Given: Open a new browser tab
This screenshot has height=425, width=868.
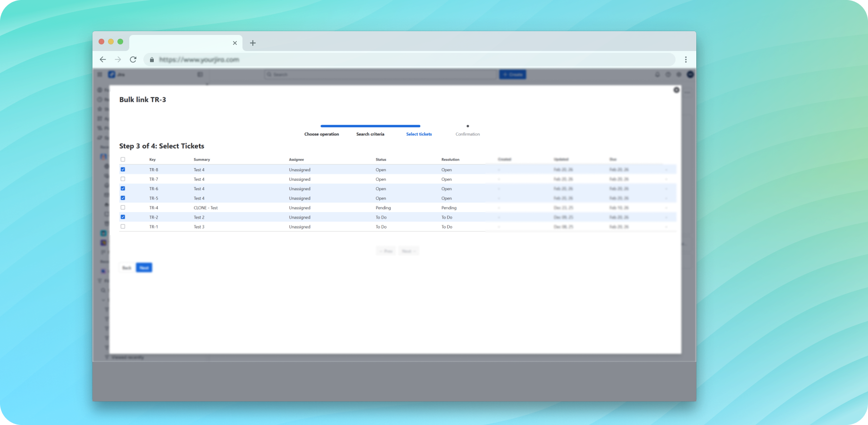Looking at the screenshot, I should pyautogui.click(x=253, y=43).
